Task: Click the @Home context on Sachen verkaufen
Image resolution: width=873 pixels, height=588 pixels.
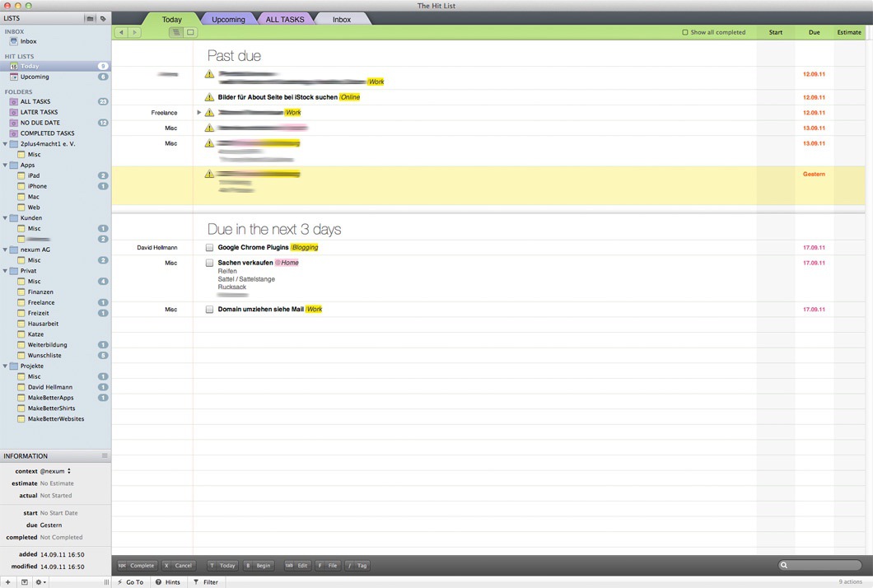Action: (x=287, y=262)
